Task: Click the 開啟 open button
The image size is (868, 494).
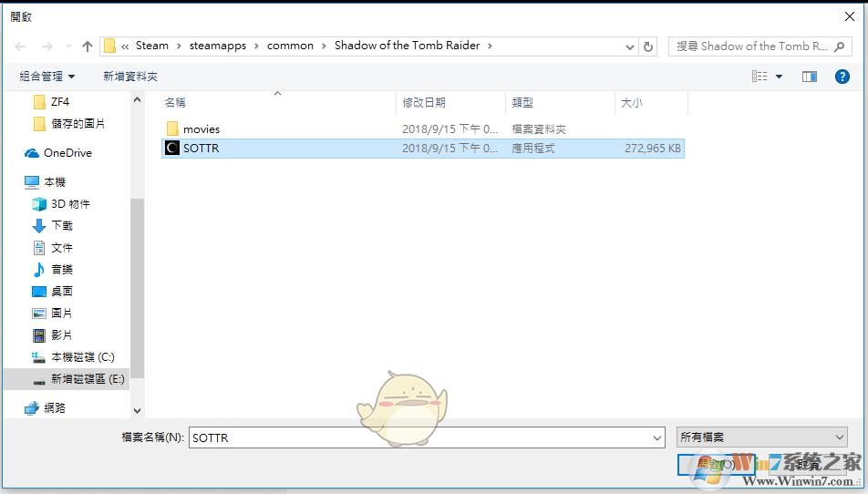Action: point(716,464)
